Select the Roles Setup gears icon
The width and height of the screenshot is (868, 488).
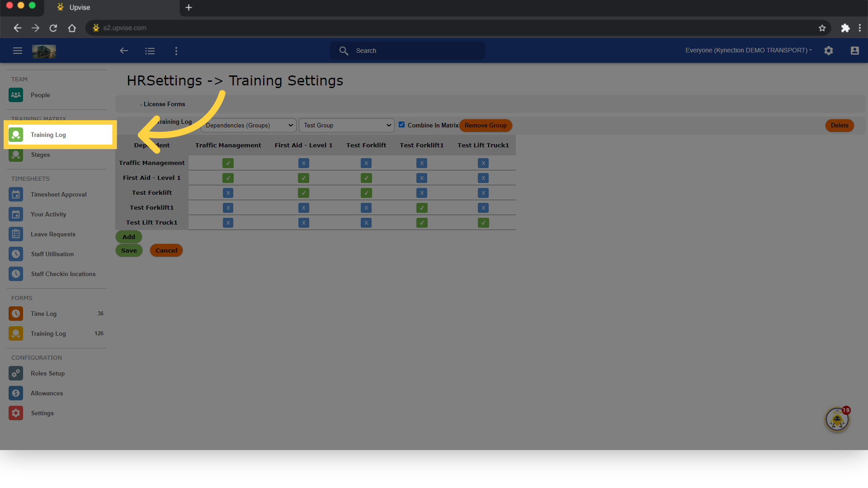16,373
